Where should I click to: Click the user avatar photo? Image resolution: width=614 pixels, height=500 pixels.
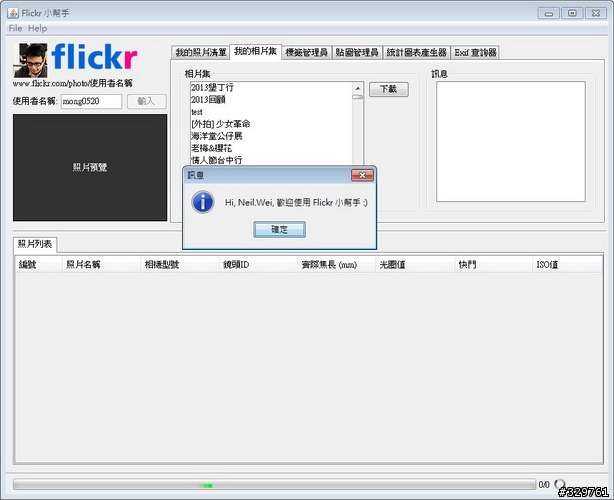point(30,61)
